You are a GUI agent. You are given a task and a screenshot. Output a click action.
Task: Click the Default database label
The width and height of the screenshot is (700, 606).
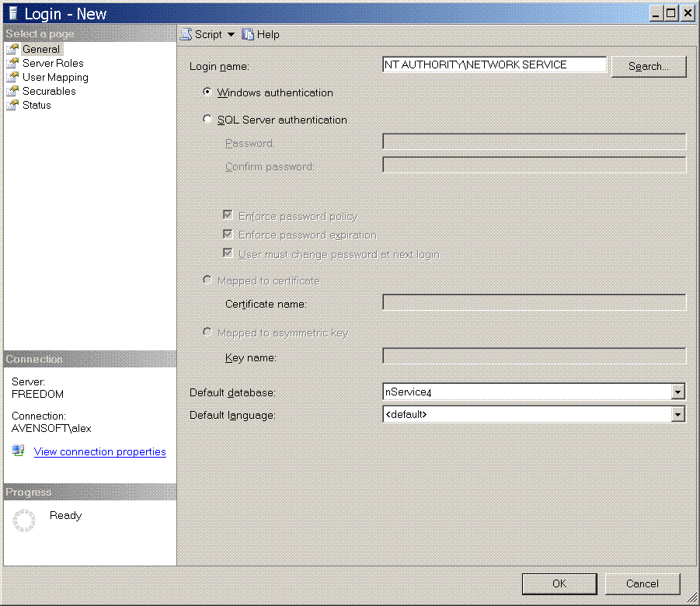(232, 392)
